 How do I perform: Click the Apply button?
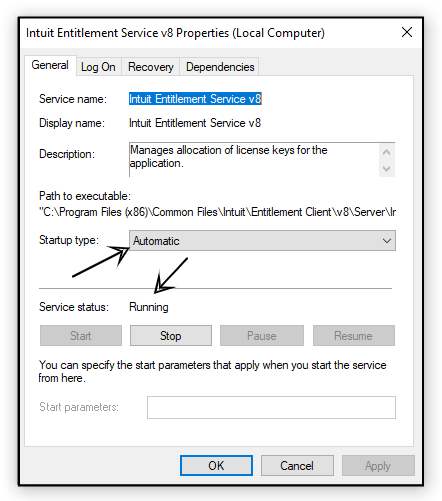378,465
